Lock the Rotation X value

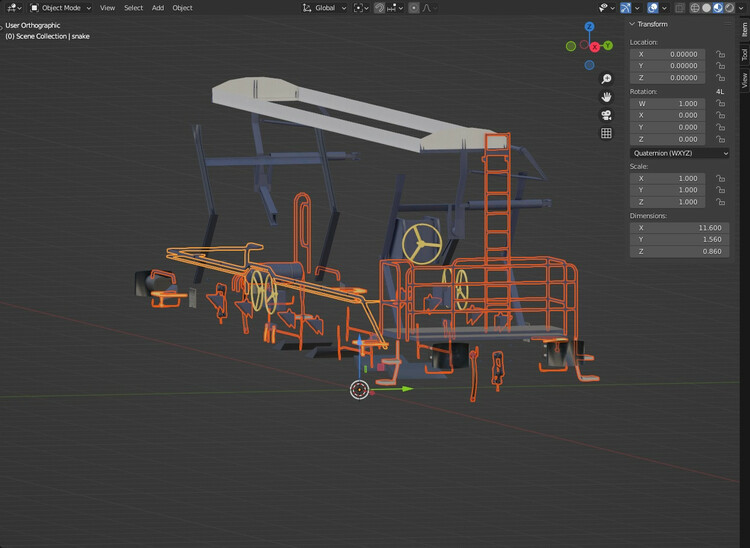720,116
